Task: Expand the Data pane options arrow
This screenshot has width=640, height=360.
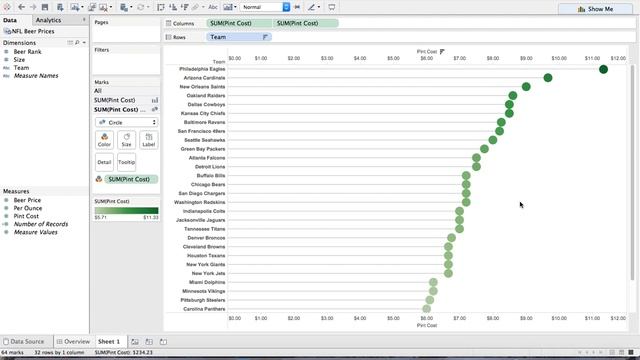Action: pyautogui.click(x=84, y=20)
